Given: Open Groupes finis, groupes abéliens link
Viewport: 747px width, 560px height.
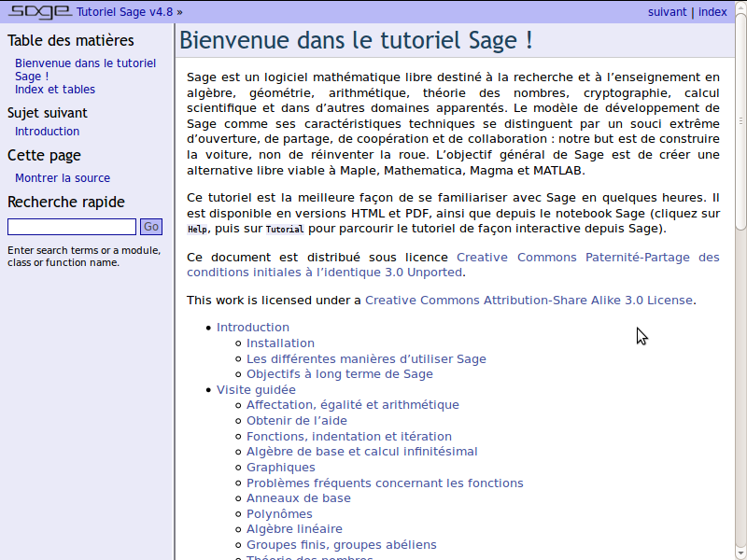Looking at the screenshot, I should [341, 545].
